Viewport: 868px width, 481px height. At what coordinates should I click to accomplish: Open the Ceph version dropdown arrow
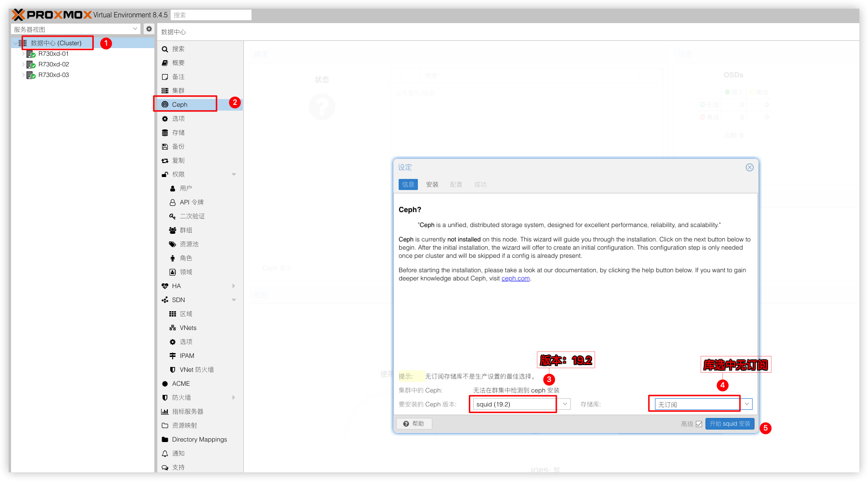click(565, 404)
